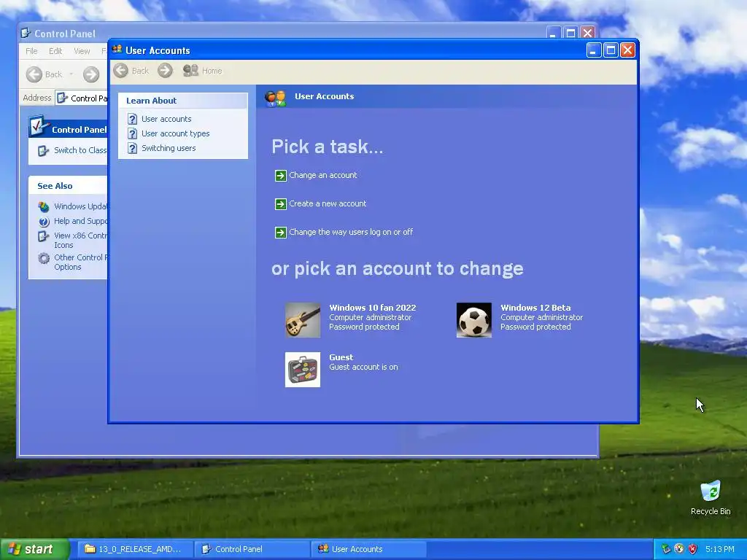The height and width of the screenshot is (560, 747).
Task: Click the User Accounts title bar icon
Action: coord(117,49)
